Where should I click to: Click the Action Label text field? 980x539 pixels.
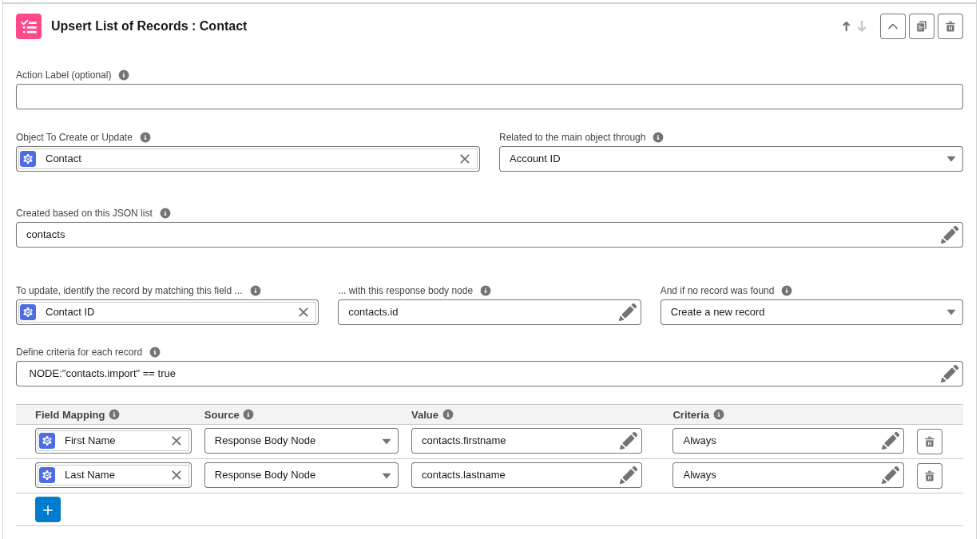[489, 97]
